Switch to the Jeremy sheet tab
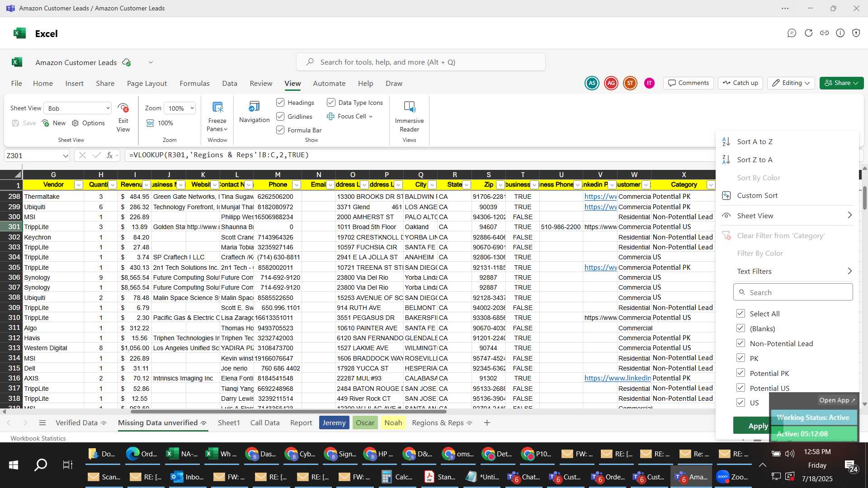The width and height of the screenshot is (868, 488). [x=334, y=422]
